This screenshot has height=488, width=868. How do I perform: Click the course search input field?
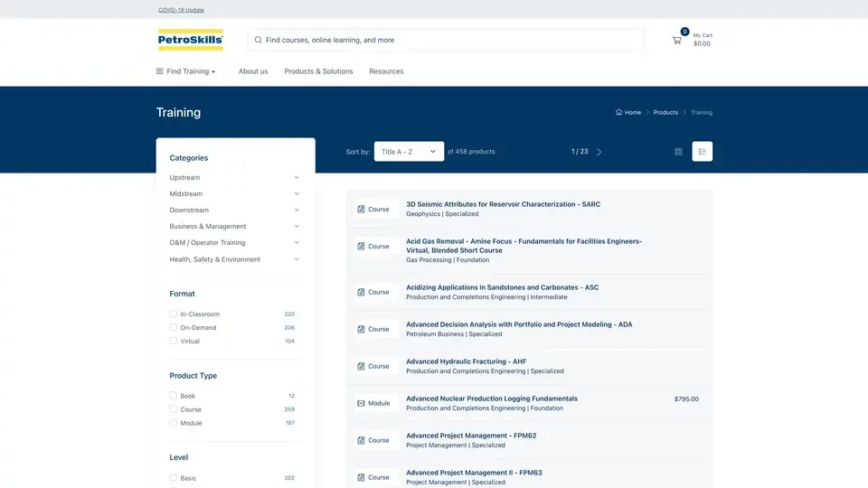(x=446, y=40)
